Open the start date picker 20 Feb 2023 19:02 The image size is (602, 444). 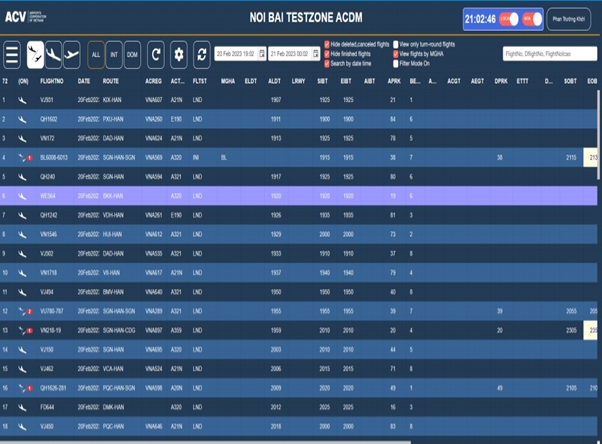pyautogui.click(x=240, y=54)
